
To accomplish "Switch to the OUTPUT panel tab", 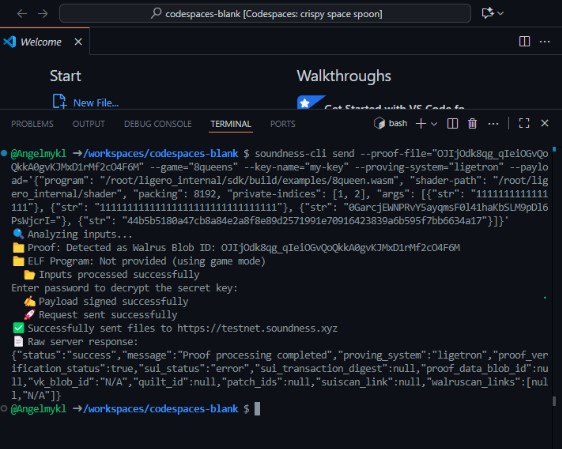I will [x=89, y=124].
